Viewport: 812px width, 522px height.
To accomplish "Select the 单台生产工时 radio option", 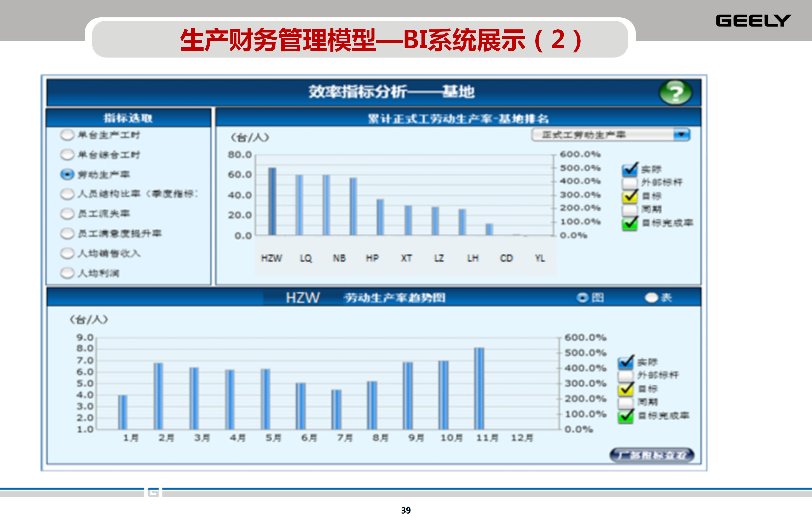I will pyautogui.click(x=67, y=135).
